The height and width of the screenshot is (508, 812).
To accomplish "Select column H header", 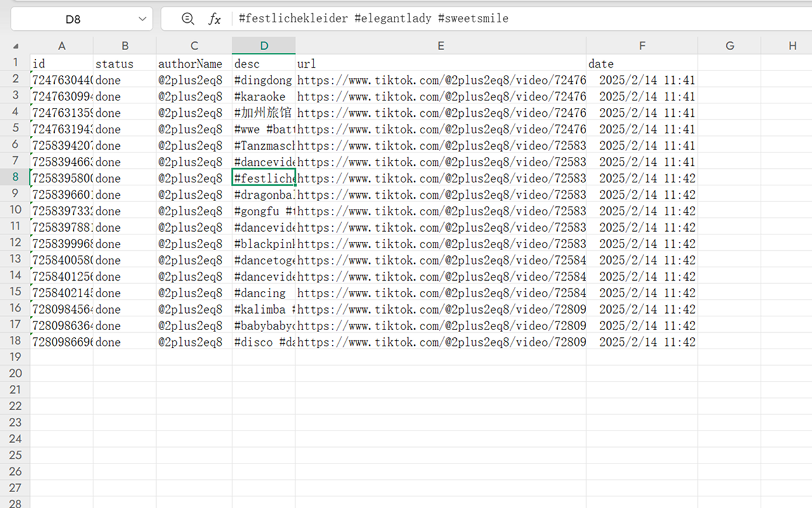I will [792, 46].
